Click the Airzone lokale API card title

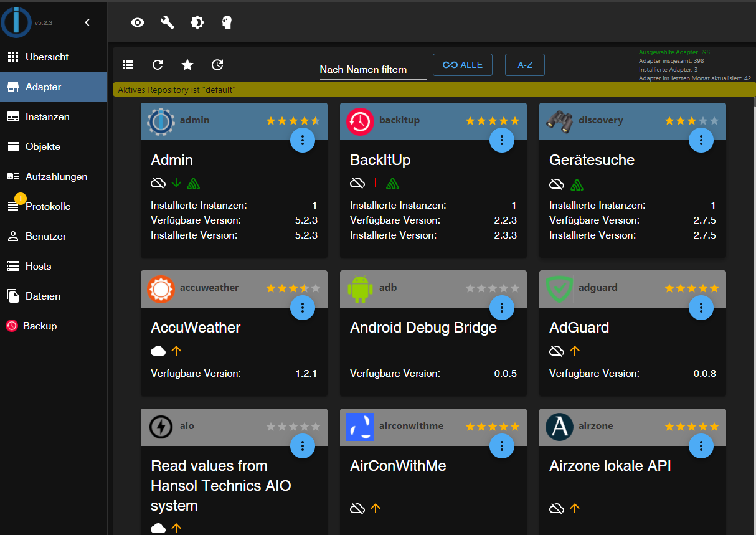point(610,466)
